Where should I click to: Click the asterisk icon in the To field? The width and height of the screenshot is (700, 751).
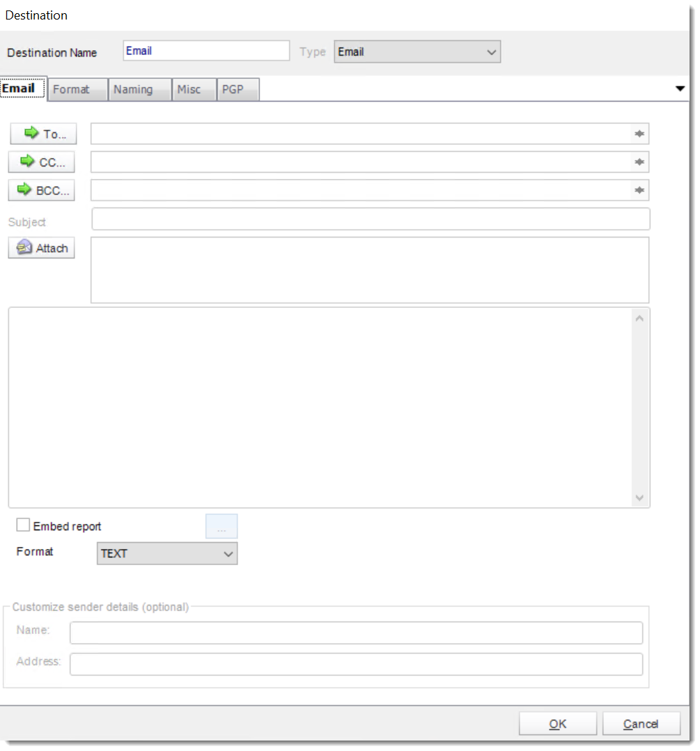pyautogui.click(x=639, y=134)
